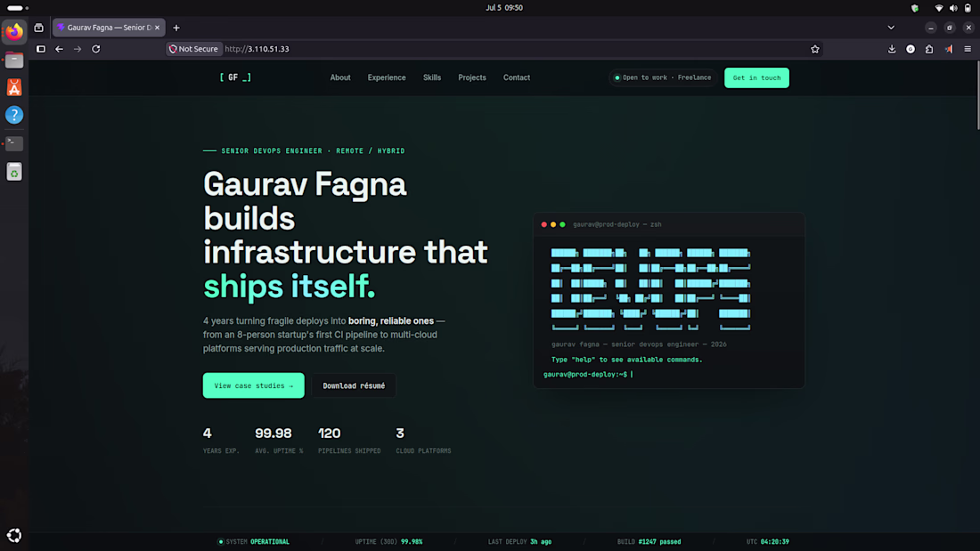
Task: Go forward one page
Action: (x=78, y=49)
